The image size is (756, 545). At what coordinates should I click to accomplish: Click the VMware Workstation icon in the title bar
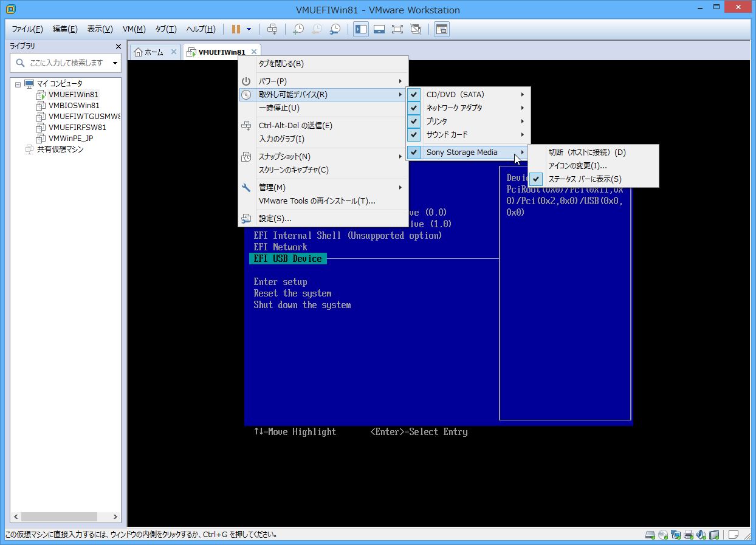click(10, 9)
